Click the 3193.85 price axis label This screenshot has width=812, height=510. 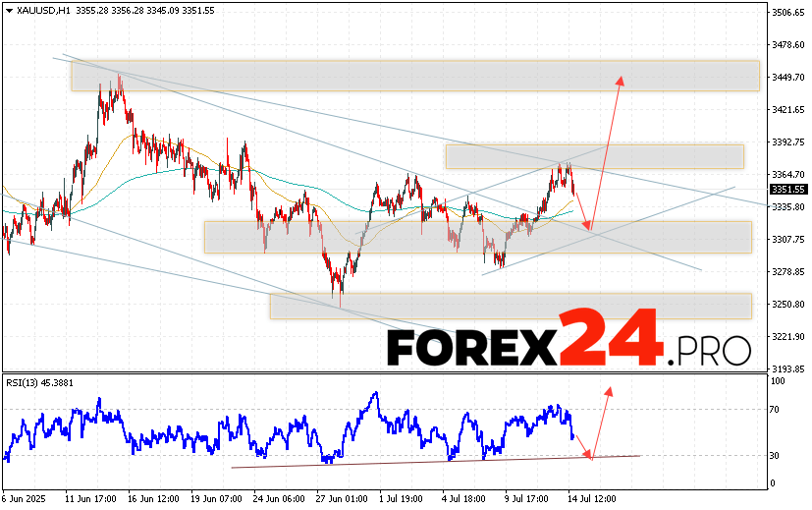[x=787, y=368]
